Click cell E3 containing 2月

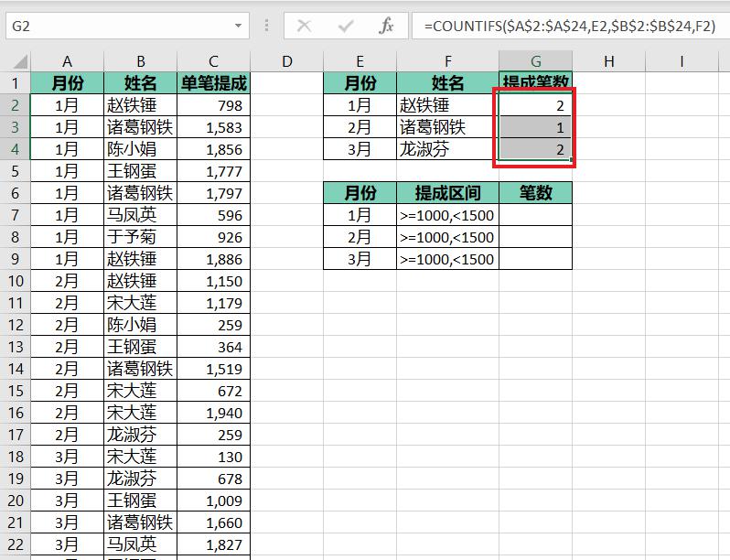tap(360, 127)
